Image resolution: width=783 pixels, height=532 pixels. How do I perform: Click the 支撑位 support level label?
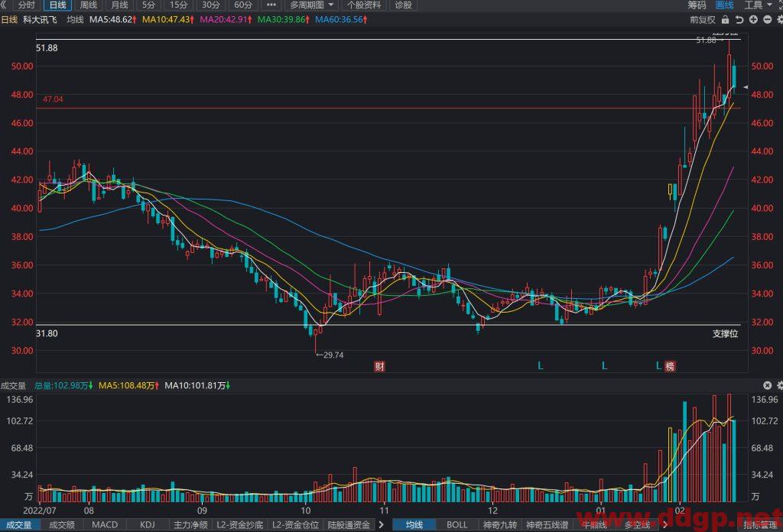click(725, 334)
